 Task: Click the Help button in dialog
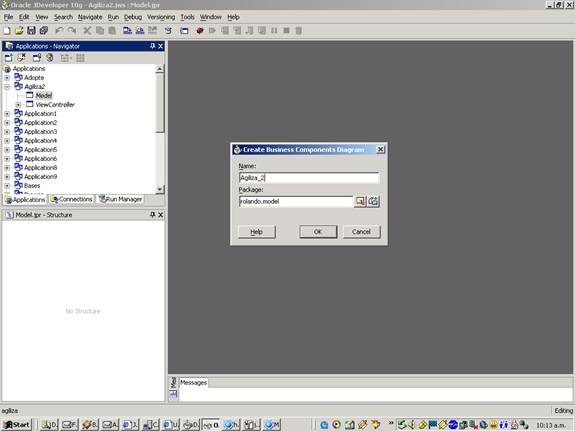click(x=256, y=232)
